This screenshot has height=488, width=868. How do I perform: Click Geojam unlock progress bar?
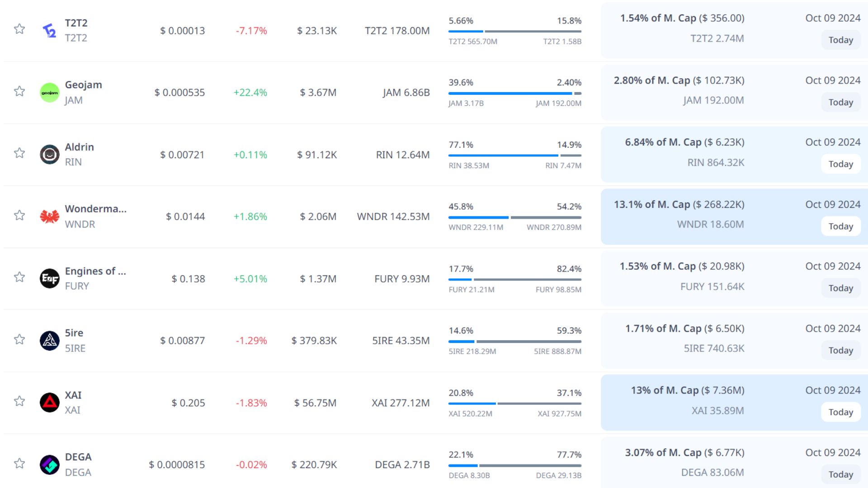(514, 93)
